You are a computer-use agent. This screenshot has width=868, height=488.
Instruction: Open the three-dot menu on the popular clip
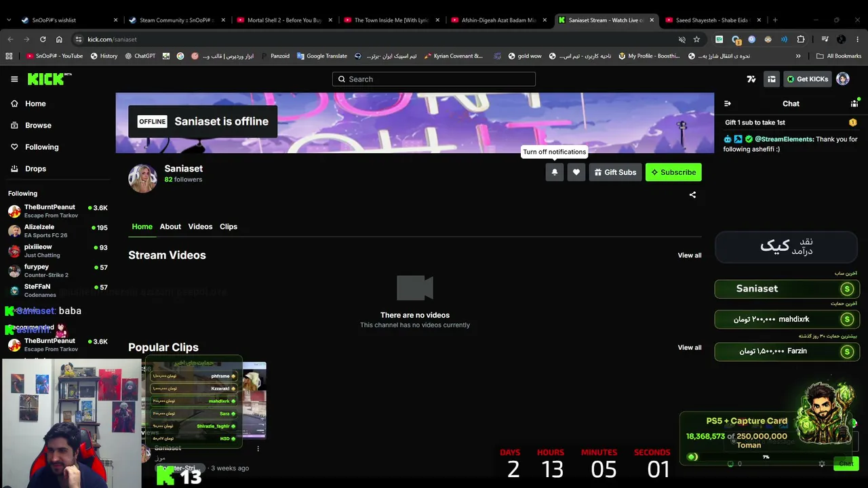[x=258, y=449]
